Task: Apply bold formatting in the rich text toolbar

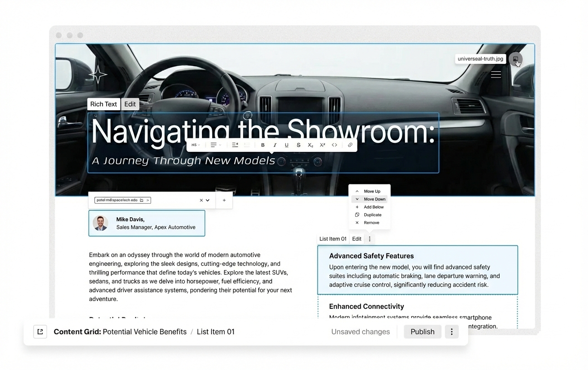Action: tap(263, 145)
